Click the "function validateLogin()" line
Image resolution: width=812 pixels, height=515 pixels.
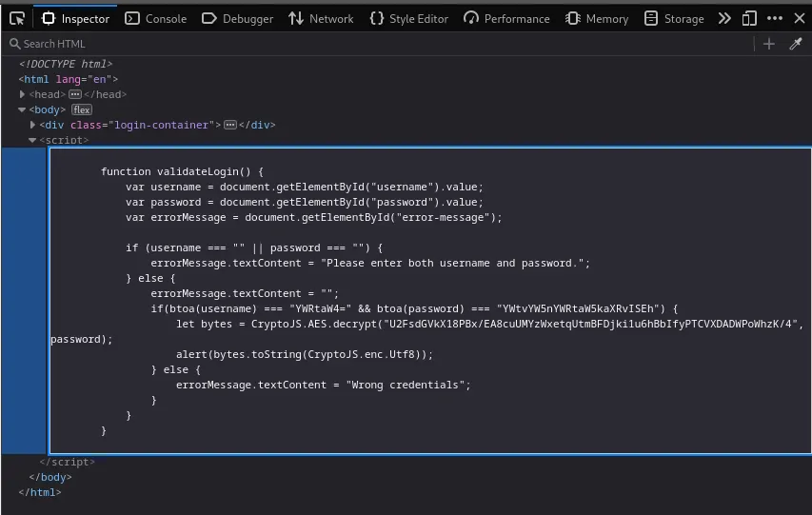coord(182,171)
